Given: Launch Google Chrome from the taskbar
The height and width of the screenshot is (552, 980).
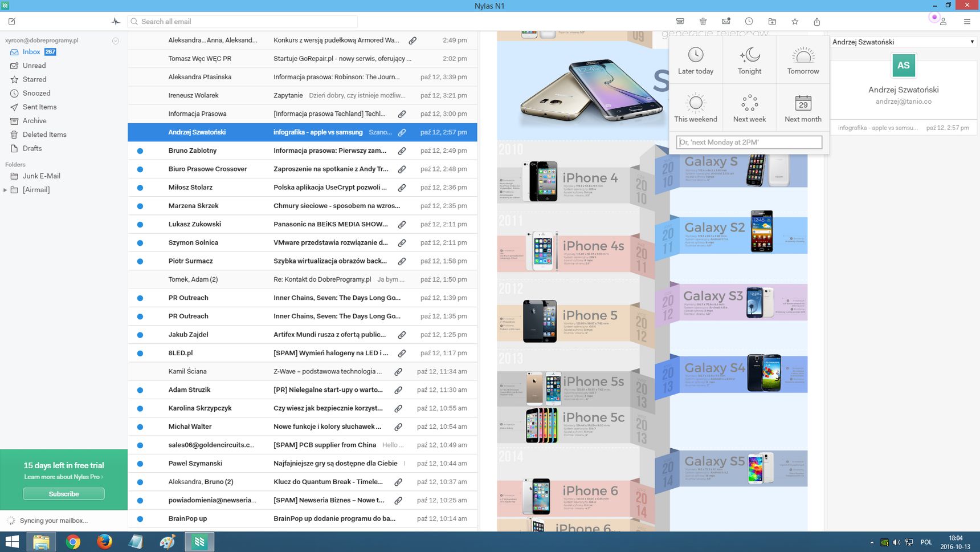Looking at the screenshot, I should [73, 542].
